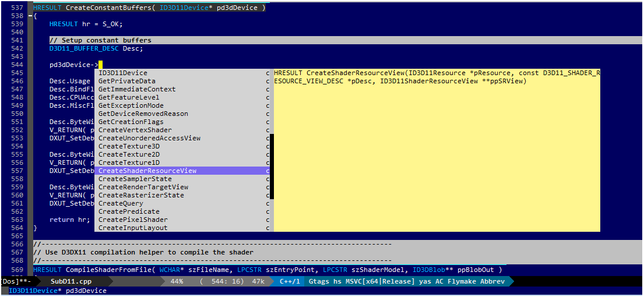Click HRESULT hr = S_OK; on line 539
This screenshot has height=297, width=644.
(x=86, y=24)
